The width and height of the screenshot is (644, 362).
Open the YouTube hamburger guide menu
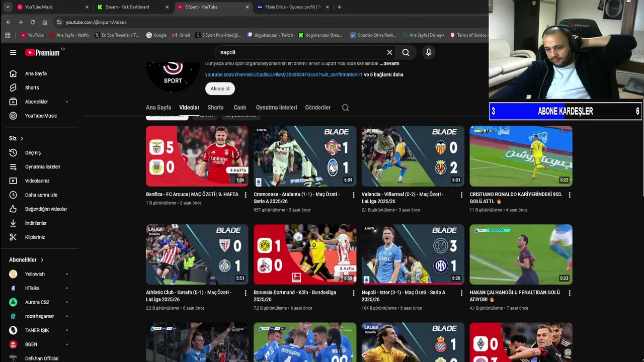pyautogui.click(x=13, y=52)
